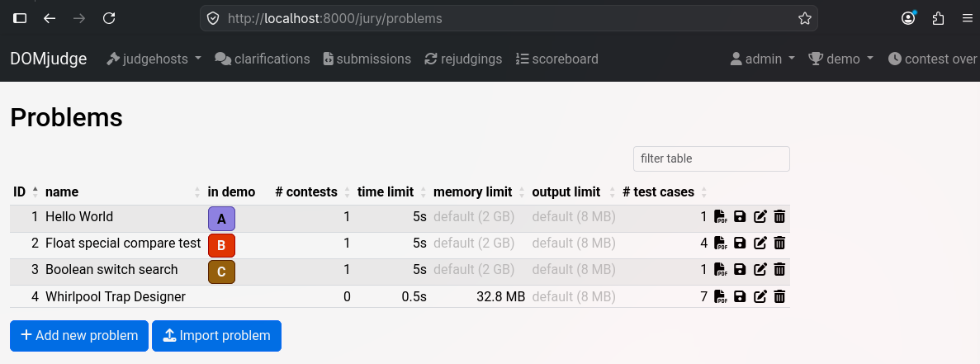This screenshot has width=980, height=364.
Task: Open Whirlpool Trap Designer problem PDF
Action: coord(721,296)
